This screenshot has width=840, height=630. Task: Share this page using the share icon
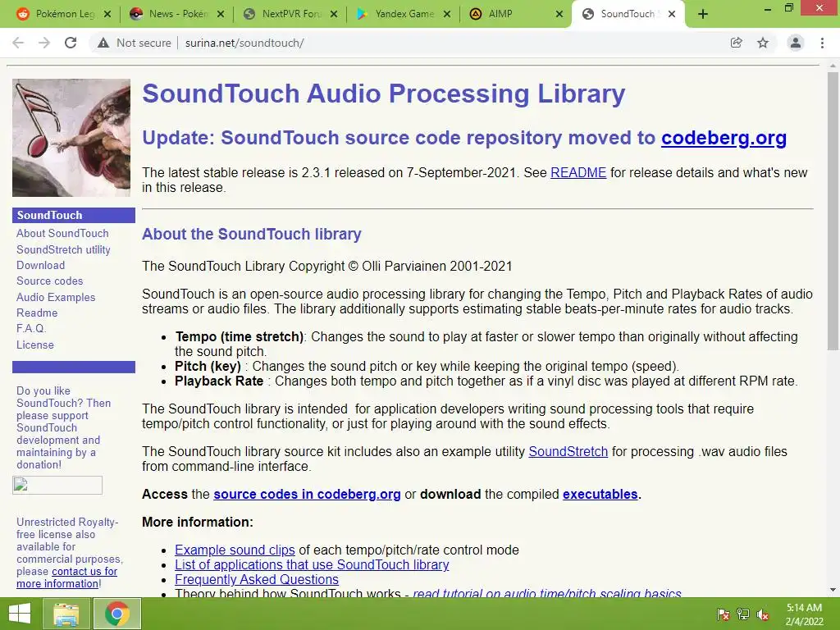point(736,43)
